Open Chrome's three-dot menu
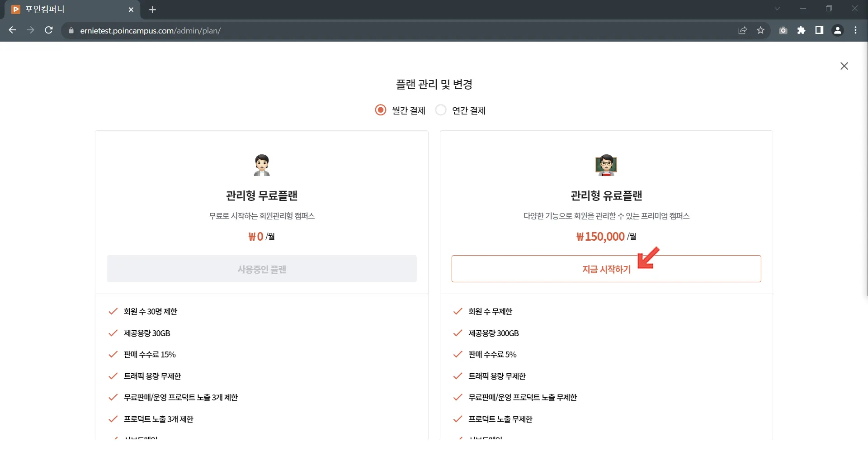The image size is (868, 466). [x=855, y=30]
